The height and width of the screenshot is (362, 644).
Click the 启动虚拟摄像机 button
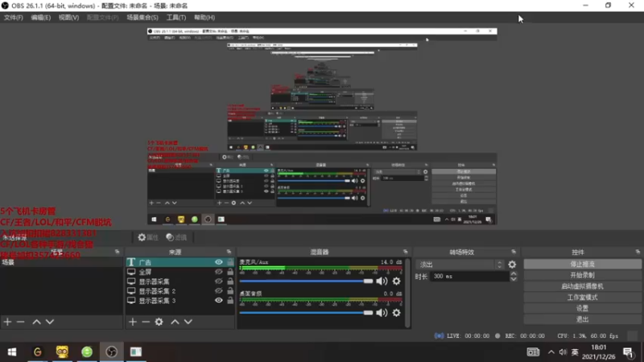(x=582, y=286)
